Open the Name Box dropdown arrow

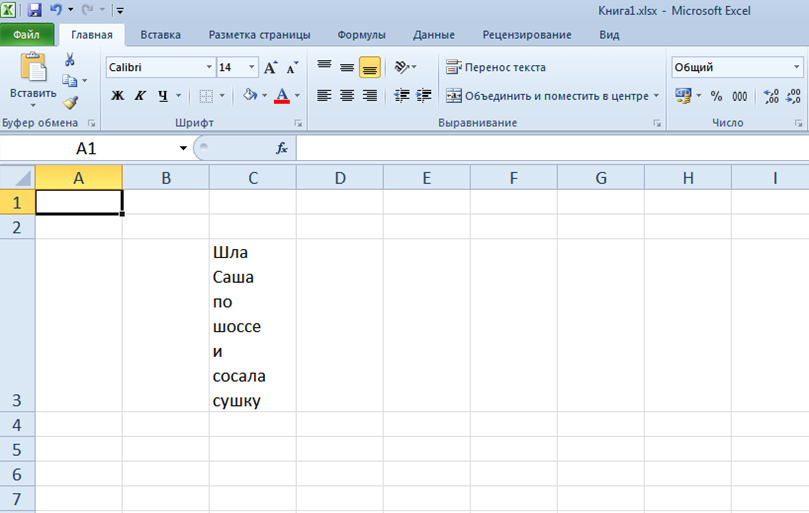[183, 148]
